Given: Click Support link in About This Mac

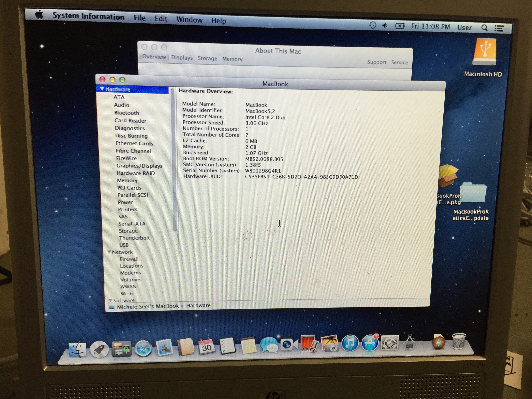Looking at the screenshot, I should pos(377,62).
